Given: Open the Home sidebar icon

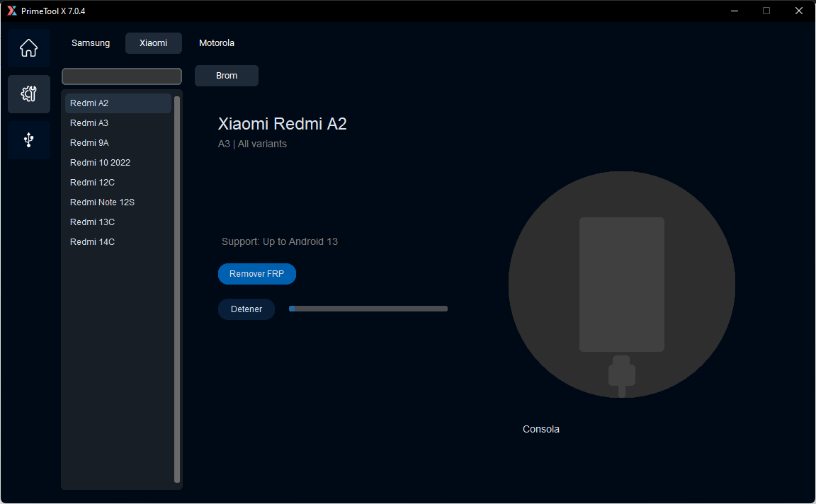Looking at the screenshot, I should (x=28, y=48).
